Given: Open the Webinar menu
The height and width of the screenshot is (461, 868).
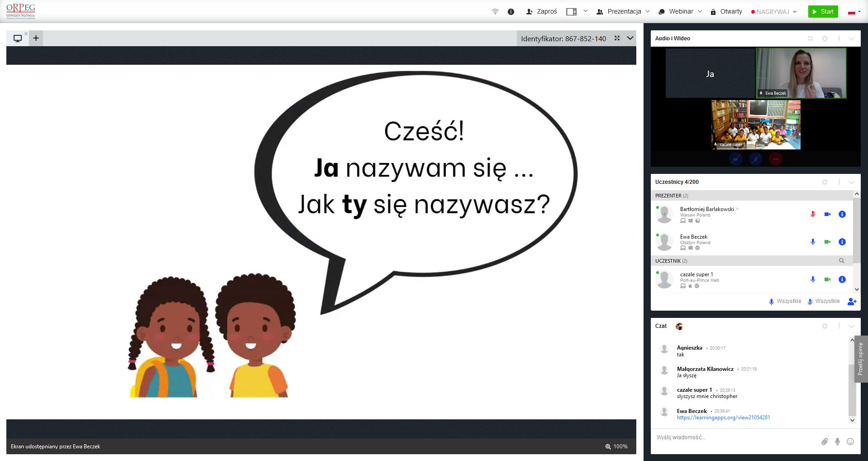Looking at the screenshot, I should (x=680, y=12).
